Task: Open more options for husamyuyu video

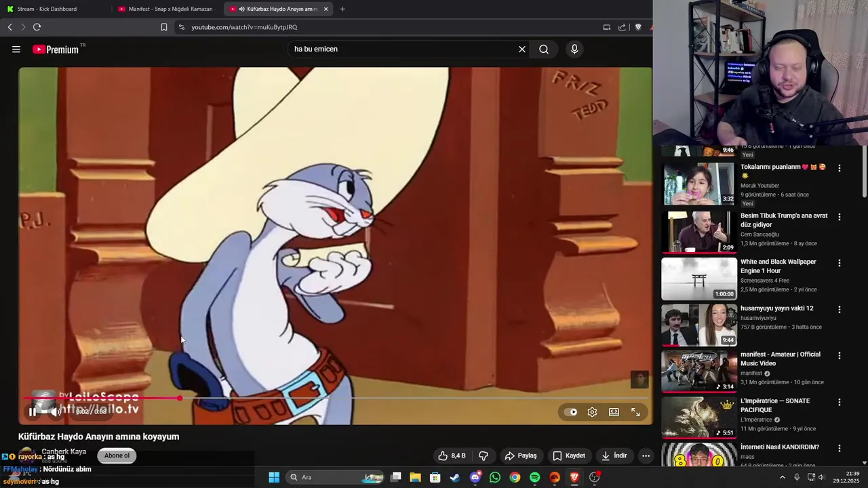Action: (840, 309)
